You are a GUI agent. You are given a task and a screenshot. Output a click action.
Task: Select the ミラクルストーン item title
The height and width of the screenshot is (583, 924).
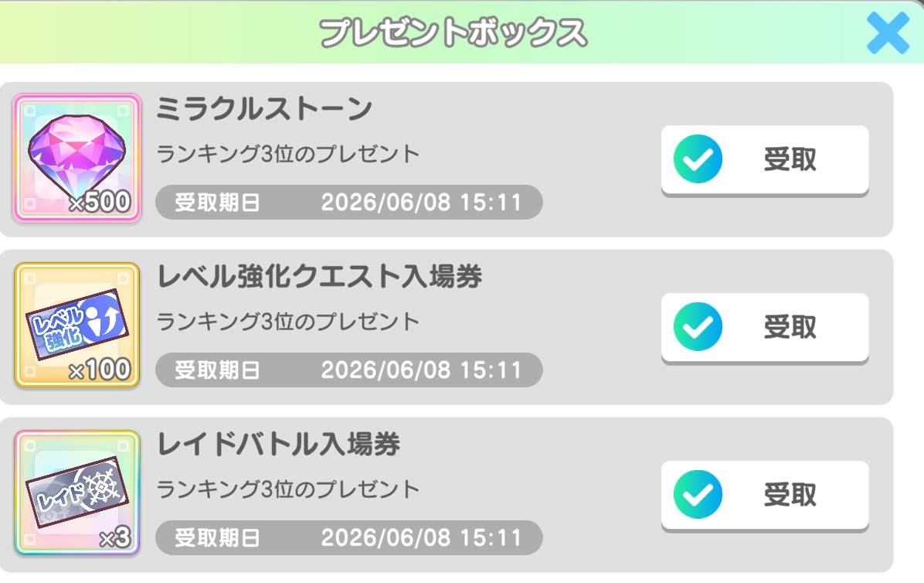click(264, 110)
